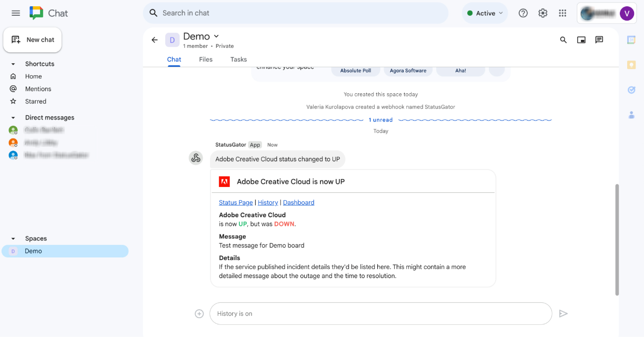644x337 pixels.
Task: Click the App badge next to StatusGator
Action: tap(255, 145)
